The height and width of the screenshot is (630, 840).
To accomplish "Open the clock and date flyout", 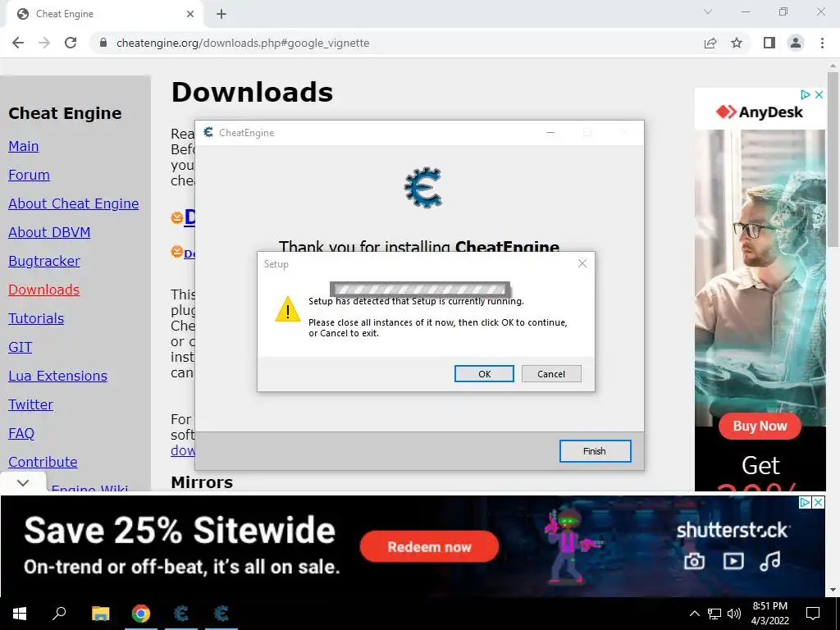I will [769, 614].
